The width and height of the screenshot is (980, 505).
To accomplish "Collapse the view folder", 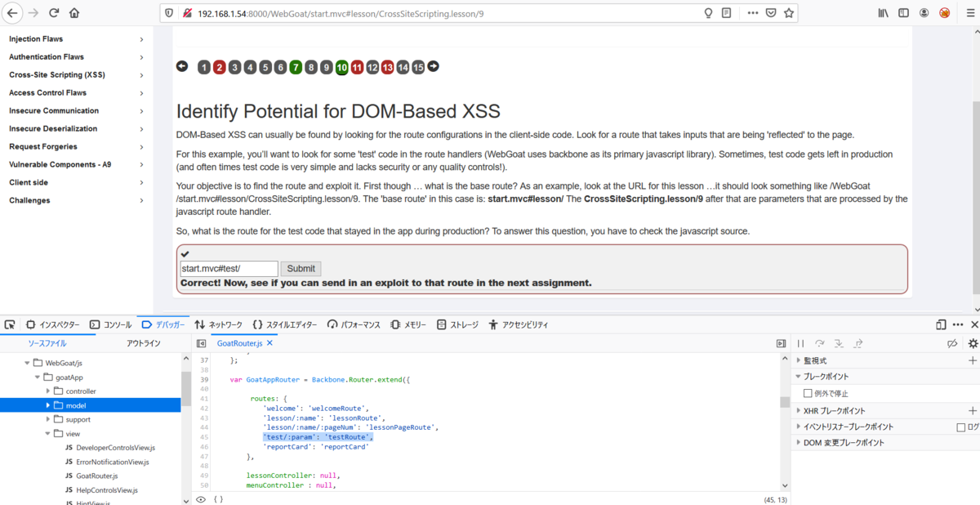I will click(x=47, y=434).
